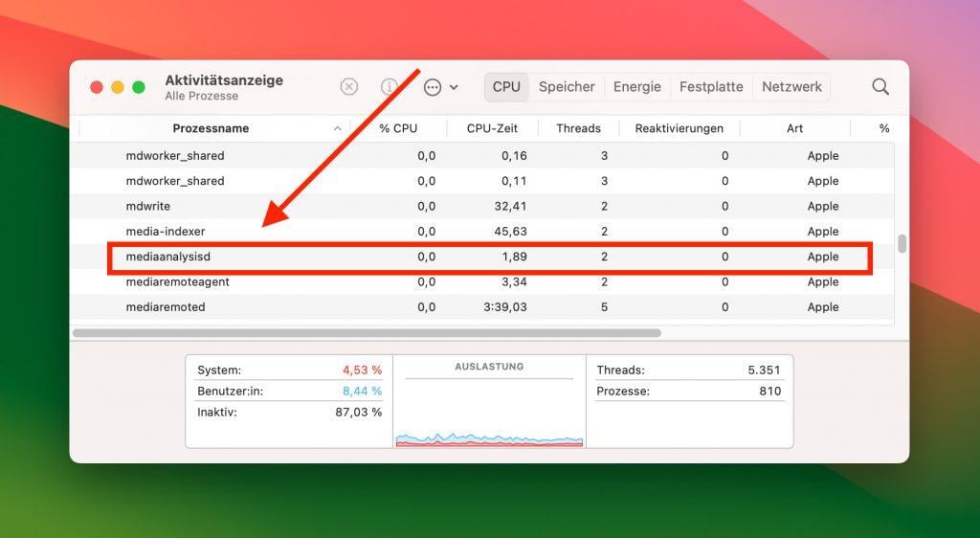Click CPU-Zeit value 1,89
The image size is (980, 538).
514,257
